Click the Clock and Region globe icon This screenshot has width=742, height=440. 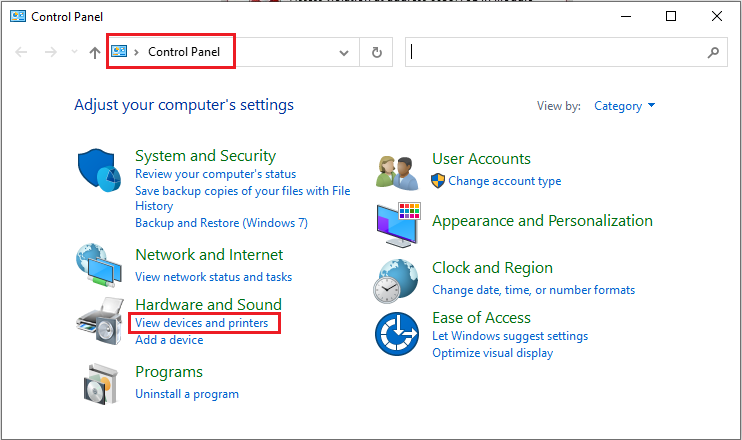coord(397,279)
